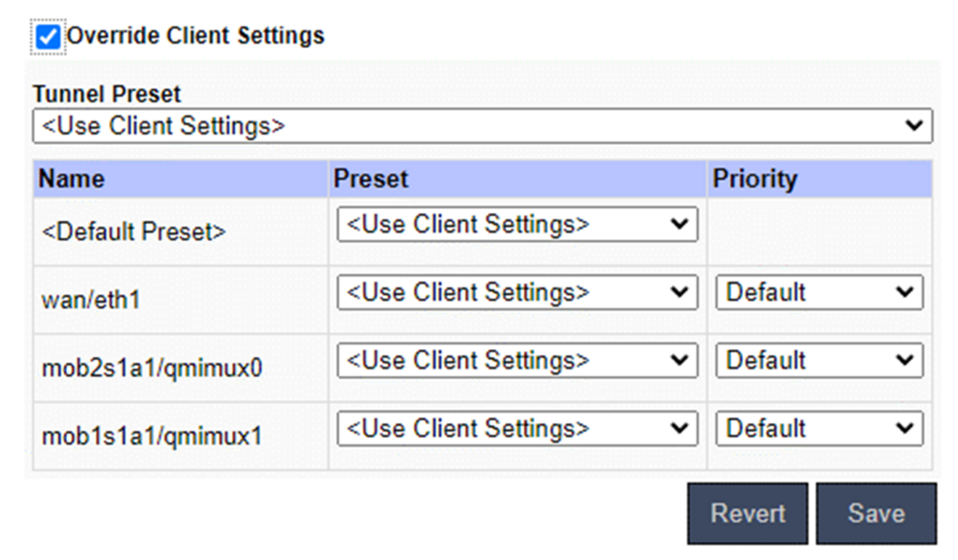
Task: Expand the Default Preset row's preset dropdown
Action: (516, 225)
